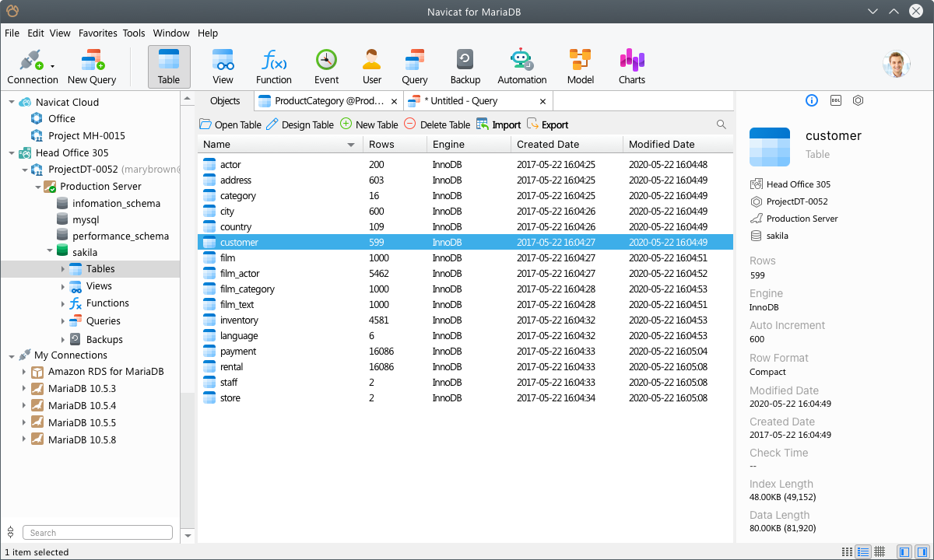Select the payment table row
Screen dimensions: 934x560
tap(465, 352)
